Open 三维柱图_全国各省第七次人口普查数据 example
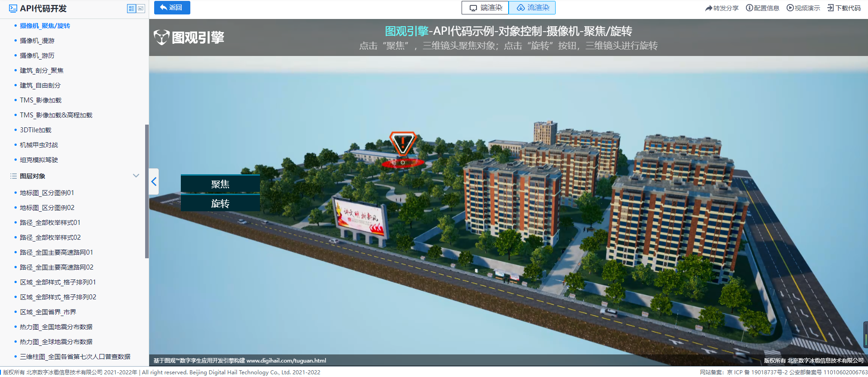This screenshot has height=377, width=868. 75,357
